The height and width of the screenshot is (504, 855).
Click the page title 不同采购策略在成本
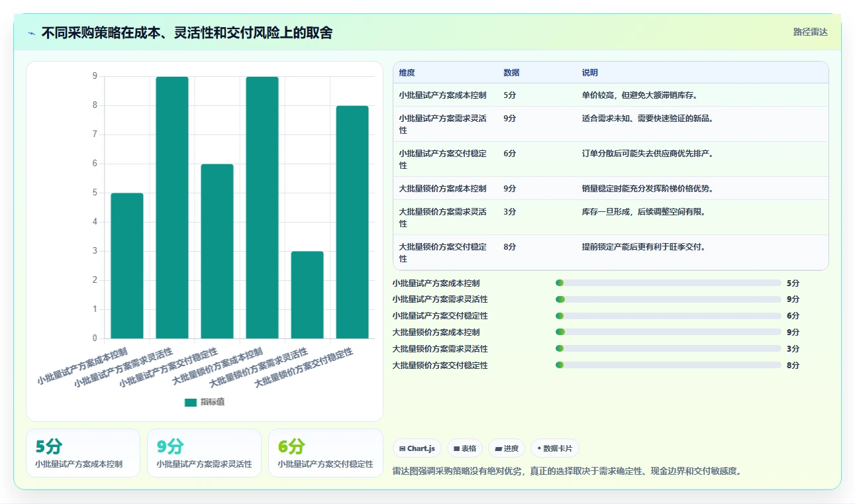tap(187, 32)
